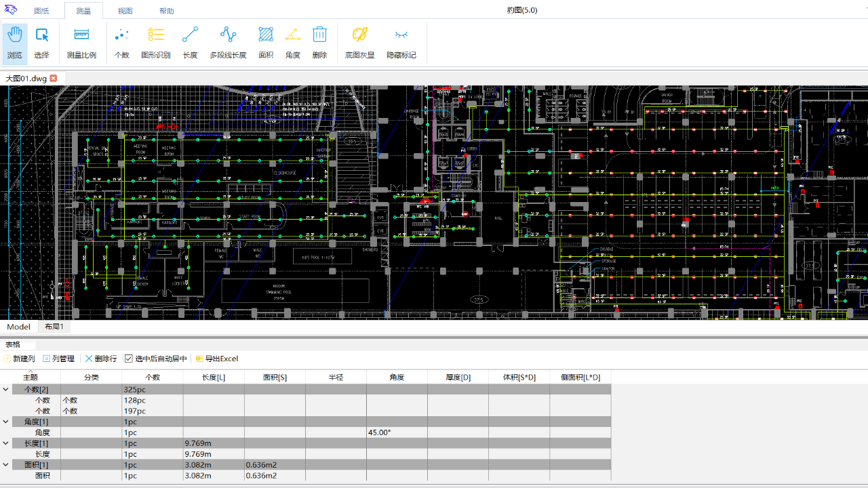Choose the 个数 count tool

[x=121, y=42]
